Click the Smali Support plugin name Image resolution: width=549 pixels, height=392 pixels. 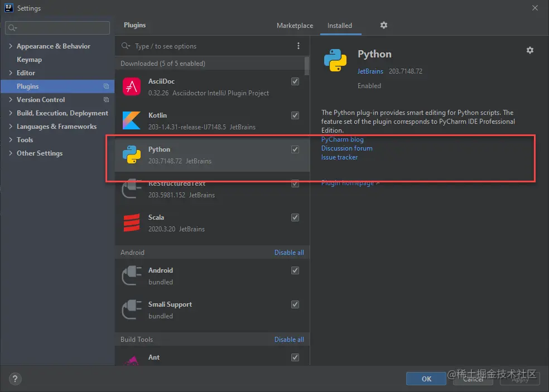170,304
